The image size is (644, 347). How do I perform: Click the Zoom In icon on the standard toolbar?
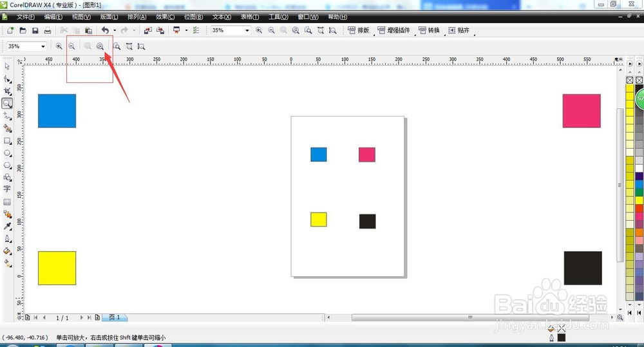259,30
